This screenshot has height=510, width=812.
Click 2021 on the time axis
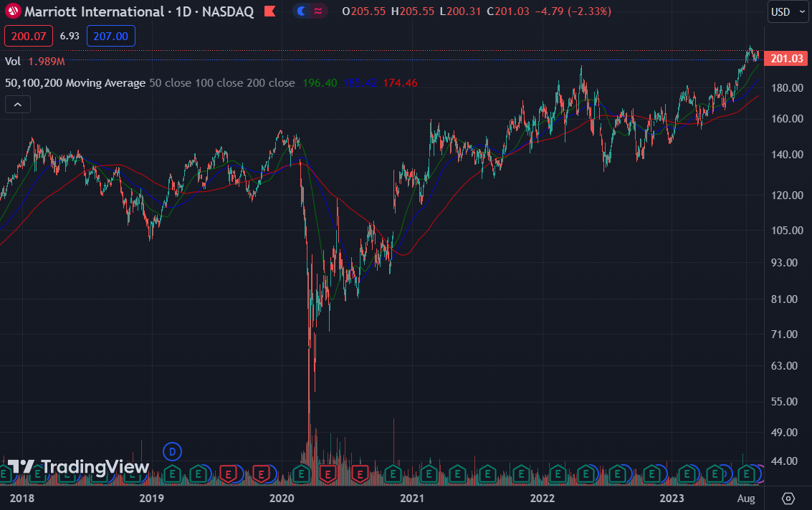coord(412,498)
